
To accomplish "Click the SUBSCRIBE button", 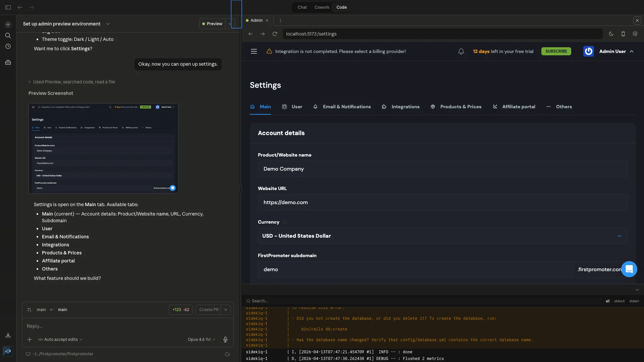I will pyautogui.click(x=556, y=51).
